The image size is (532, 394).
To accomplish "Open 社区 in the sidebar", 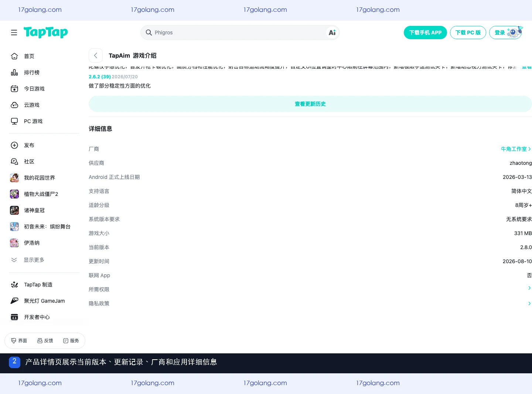I will pyautogui.click(x=29, y=162).
